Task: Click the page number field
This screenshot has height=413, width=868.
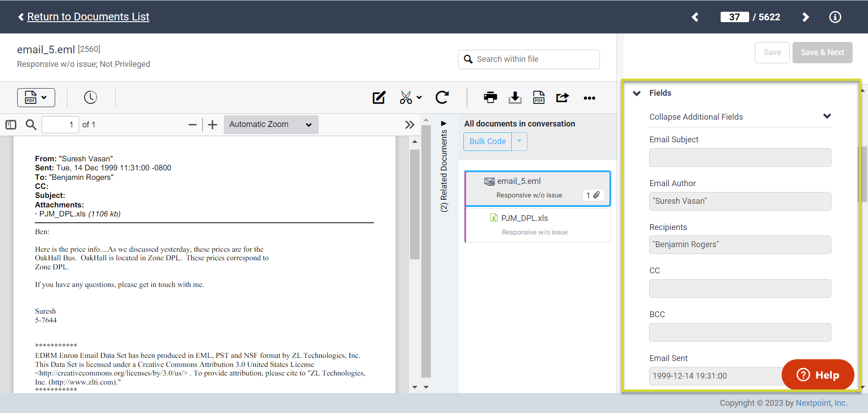Action: point(60,125)
